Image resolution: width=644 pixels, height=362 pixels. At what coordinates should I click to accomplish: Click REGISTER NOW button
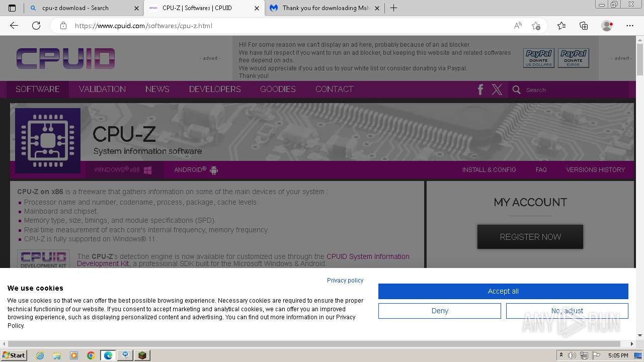click(530, 237)
